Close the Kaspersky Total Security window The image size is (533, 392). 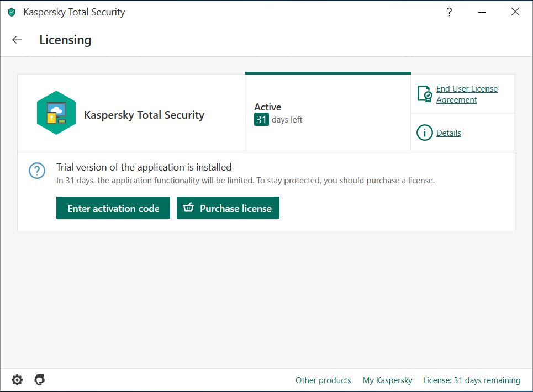(x=515, y=12)
